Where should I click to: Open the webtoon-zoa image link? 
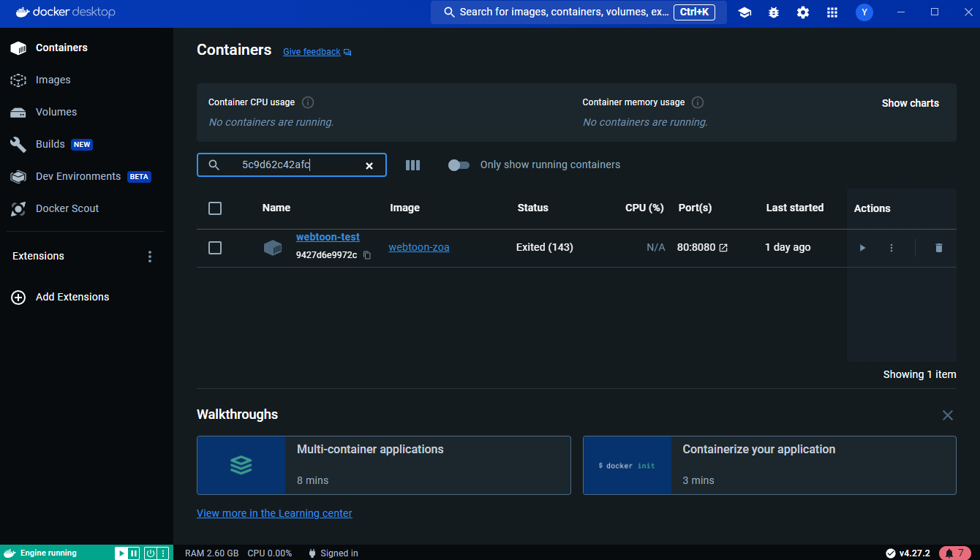(x=419, y=247)
